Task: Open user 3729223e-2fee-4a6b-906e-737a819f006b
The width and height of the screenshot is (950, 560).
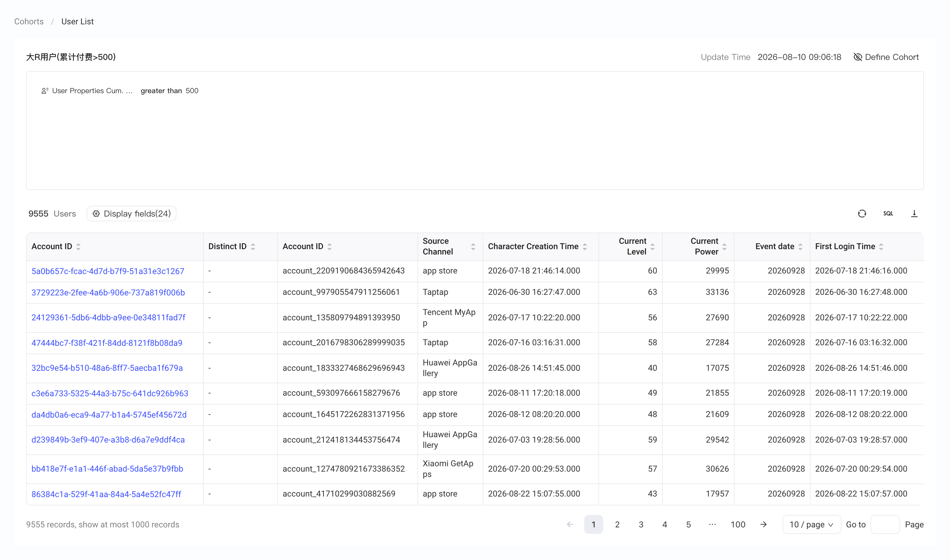Action: 108,292
